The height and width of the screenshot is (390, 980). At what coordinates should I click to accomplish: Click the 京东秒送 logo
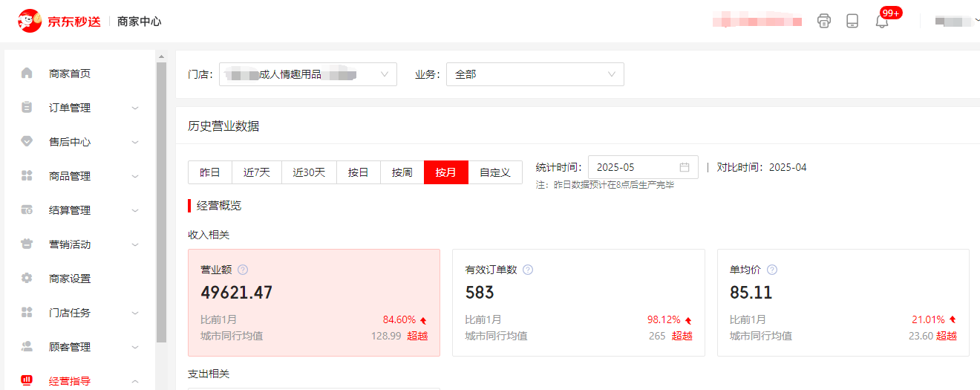click(59, 22)
